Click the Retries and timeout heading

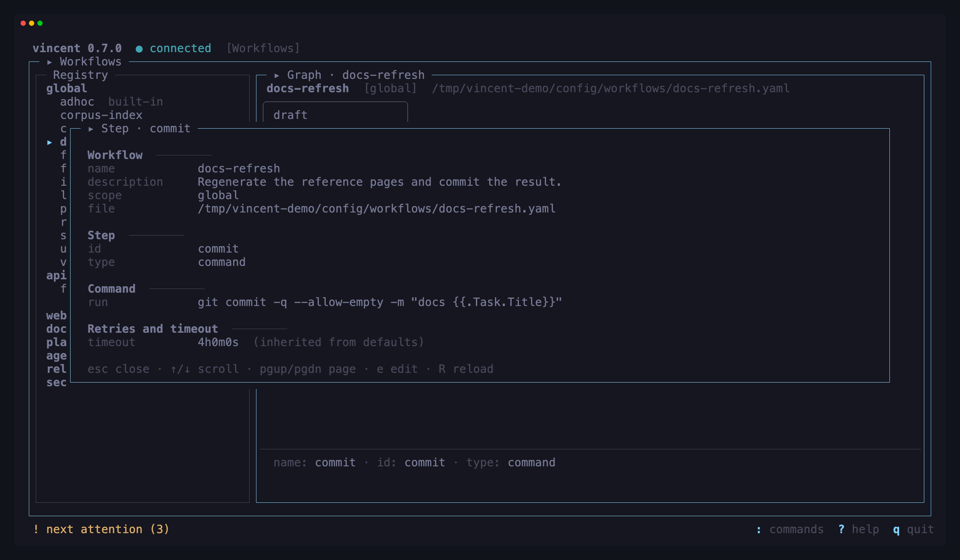tap(153, 329)
